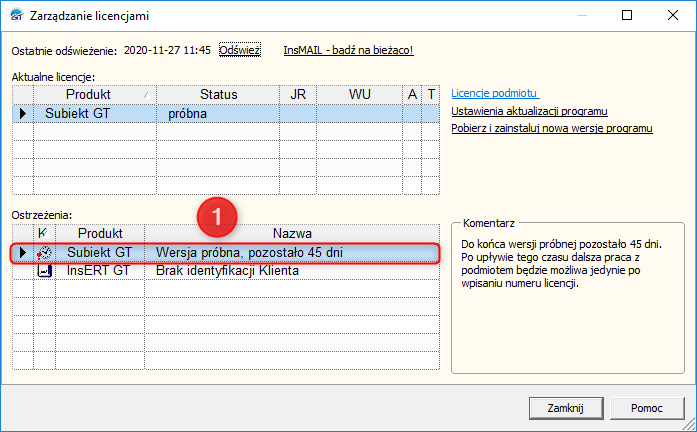The height and width of the screenshot is (432, 697).
Task: Close the Zarządzanie licencjami window
Action: [x=673, y=15]
